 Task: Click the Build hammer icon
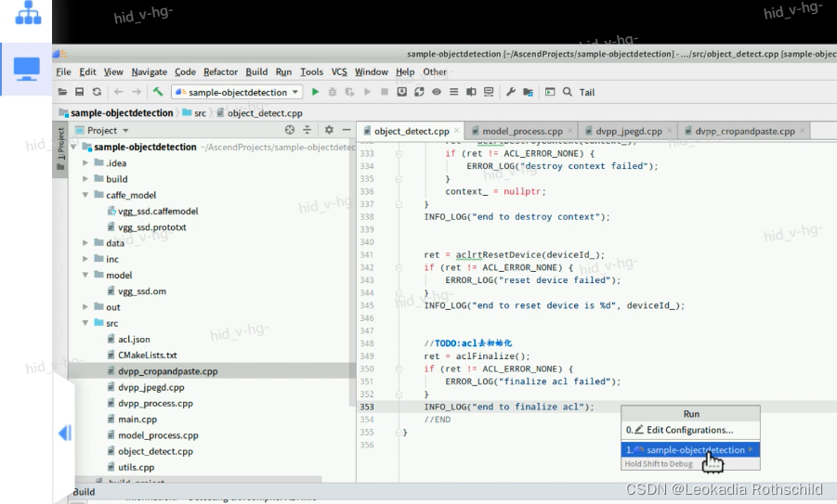158,92
